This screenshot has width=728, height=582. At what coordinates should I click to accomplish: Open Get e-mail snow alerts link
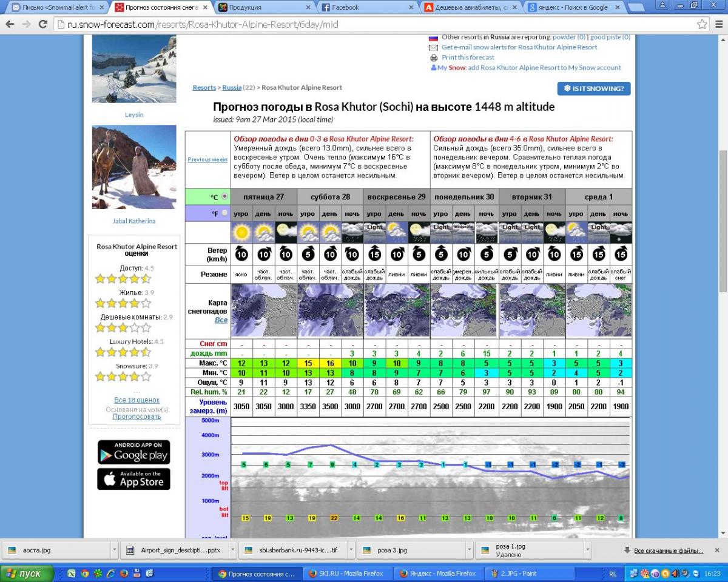[x=519, y=47]
